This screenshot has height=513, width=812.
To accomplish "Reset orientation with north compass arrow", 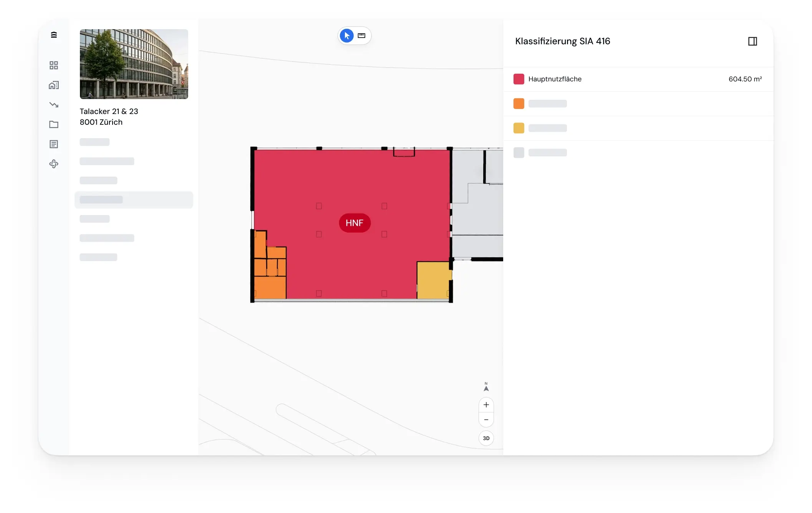I will pos(486,387).
